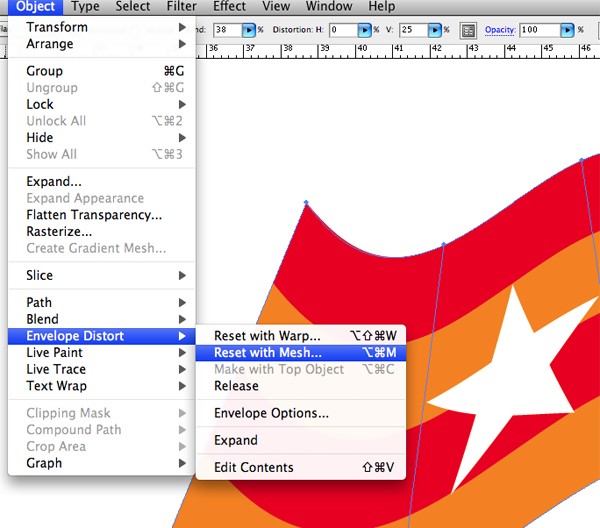Open the Window menu

329,7
